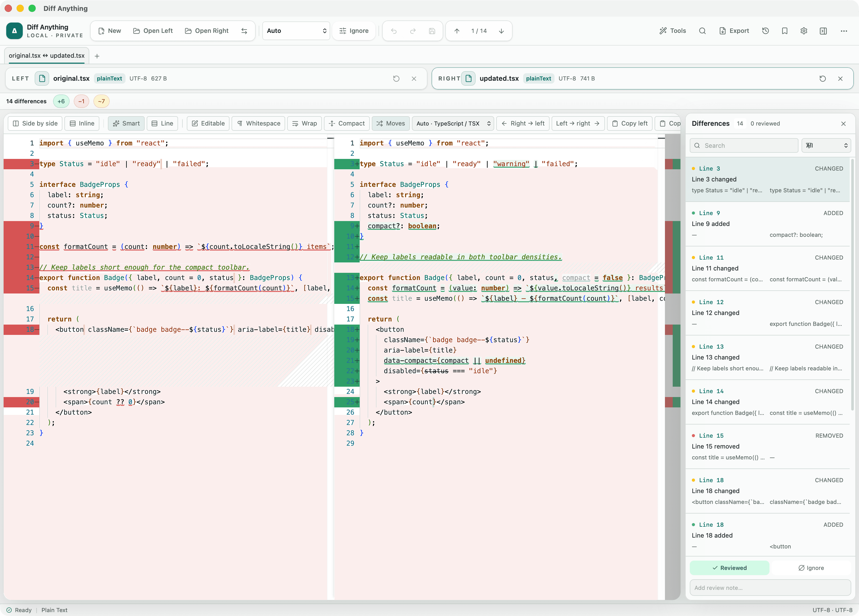Toggle Whitespace display
Screen dimensions: 859x616
tap(258, 123)
